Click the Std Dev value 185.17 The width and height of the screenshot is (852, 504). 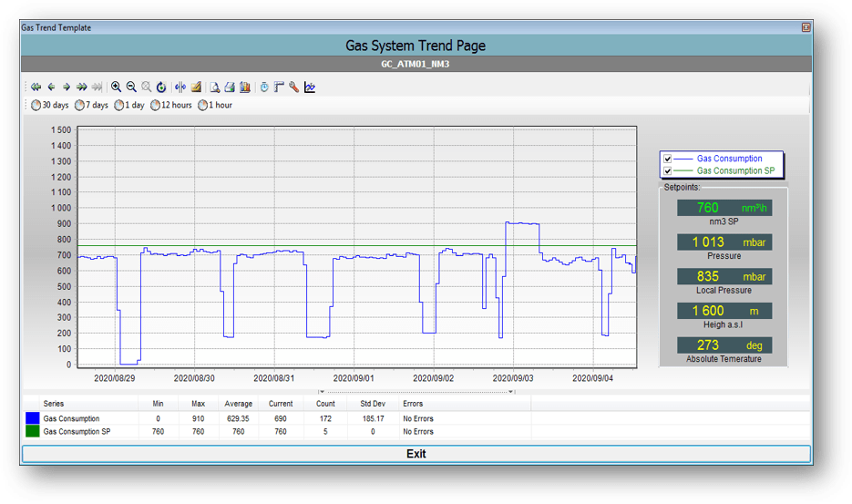coord(374,418)
